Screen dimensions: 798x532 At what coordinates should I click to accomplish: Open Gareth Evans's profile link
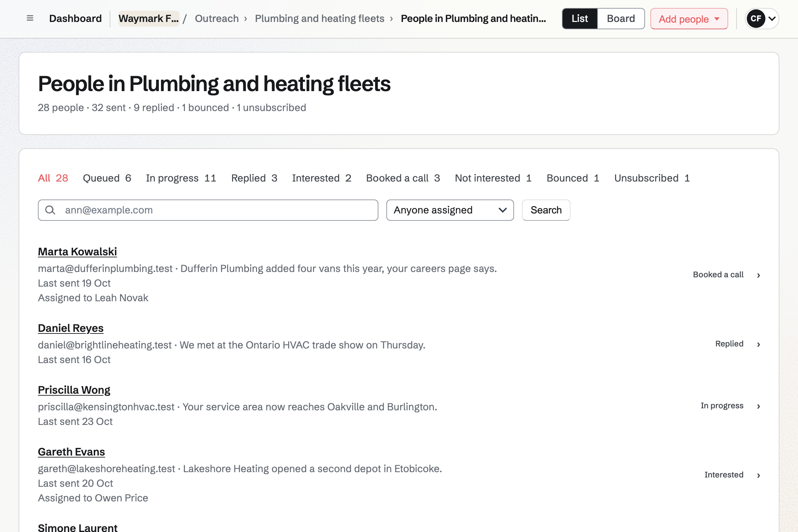71,452
